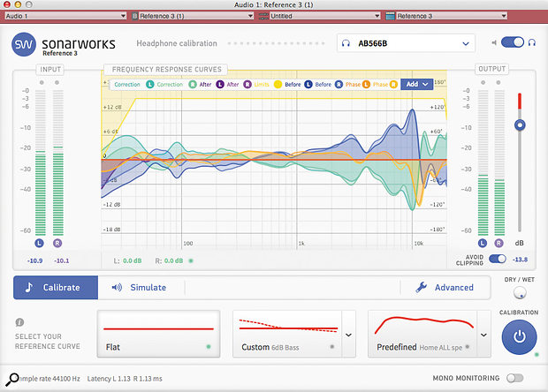Click the output gain value -13.8
This screenshot has width=548, height=392.
[x=520, y=260]
